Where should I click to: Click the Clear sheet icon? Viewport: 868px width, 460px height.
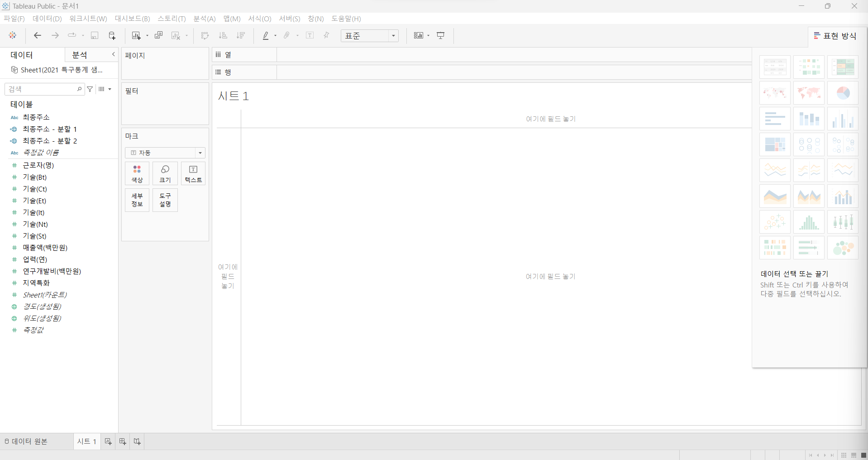pyautogui.click(x=176, y=35)
